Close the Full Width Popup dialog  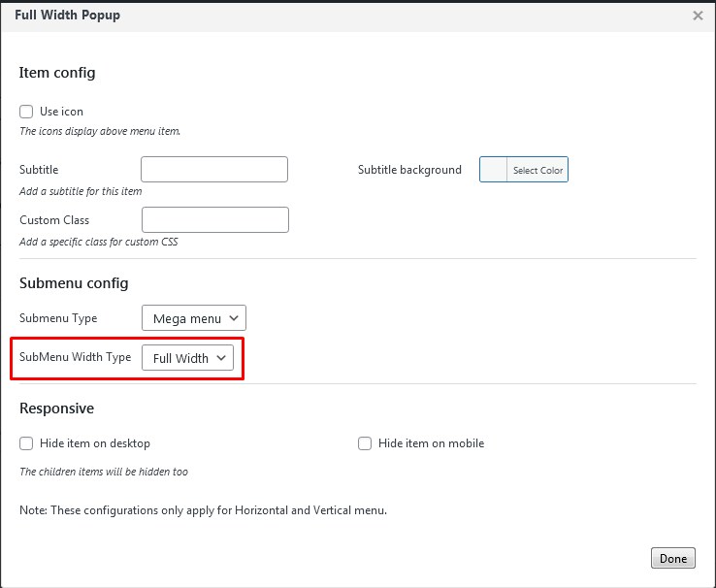[698, 16]
